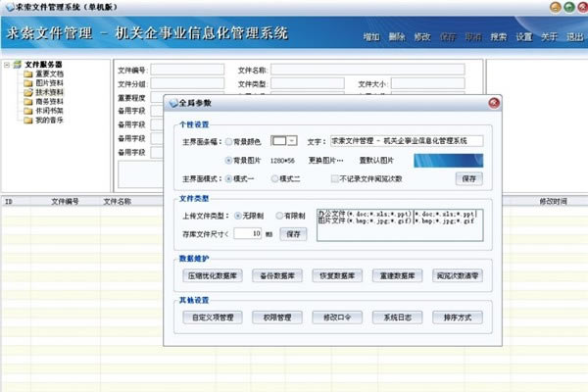Click 保存 button in 文件类型 section

[293, 234]
